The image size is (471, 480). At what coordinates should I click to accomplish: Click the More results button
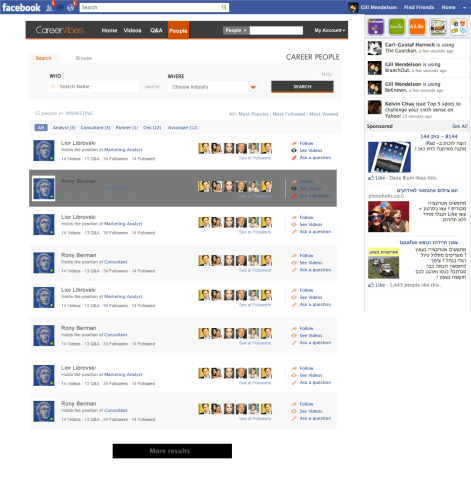pos(172,451)
